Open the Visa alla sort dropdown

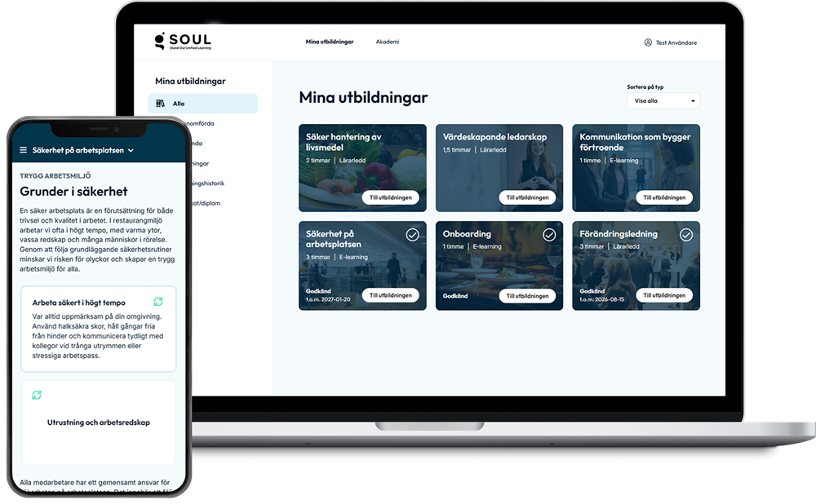663,101
